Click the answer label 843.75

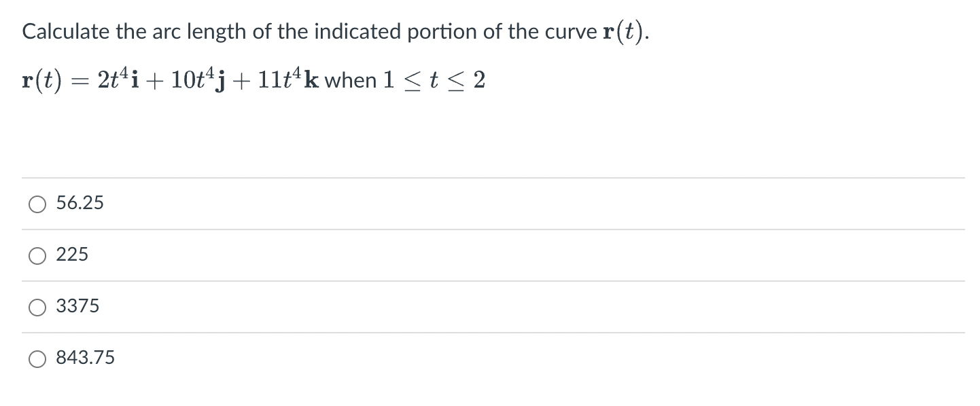tap(85, 358)
